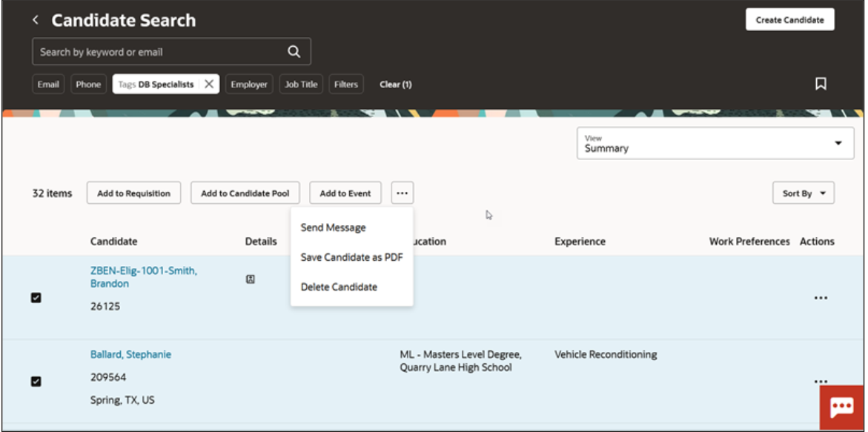Open row actions for Stephanie Ballard
The image size is (868, 432).
click(x=821, y=381)
